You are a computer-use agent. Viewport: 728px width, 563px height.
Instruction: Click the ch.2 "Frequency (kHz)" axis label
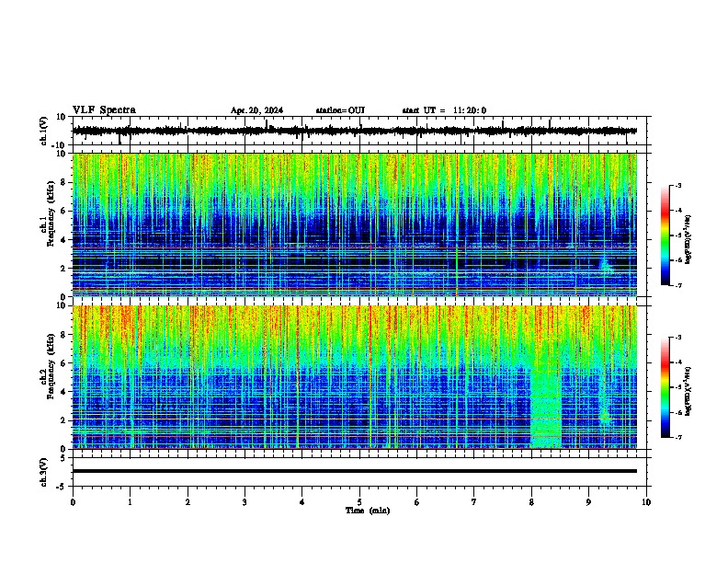coord(51,366)
